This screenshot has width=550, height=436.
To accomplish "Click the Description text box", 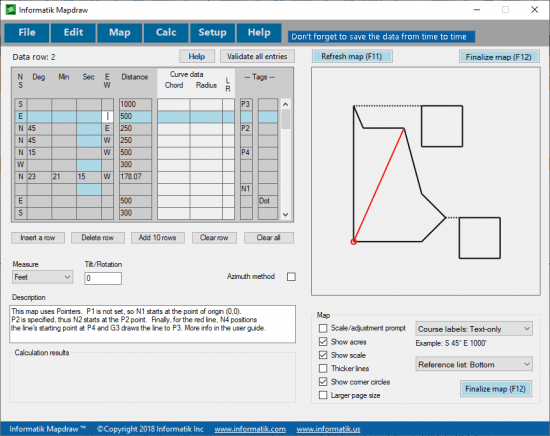I will [153, 324].
